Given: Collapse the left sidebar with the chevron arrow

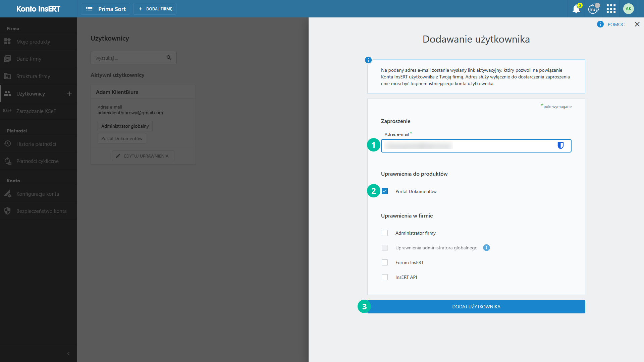Looking at the screenshot, I should click(x=68, y=354).
